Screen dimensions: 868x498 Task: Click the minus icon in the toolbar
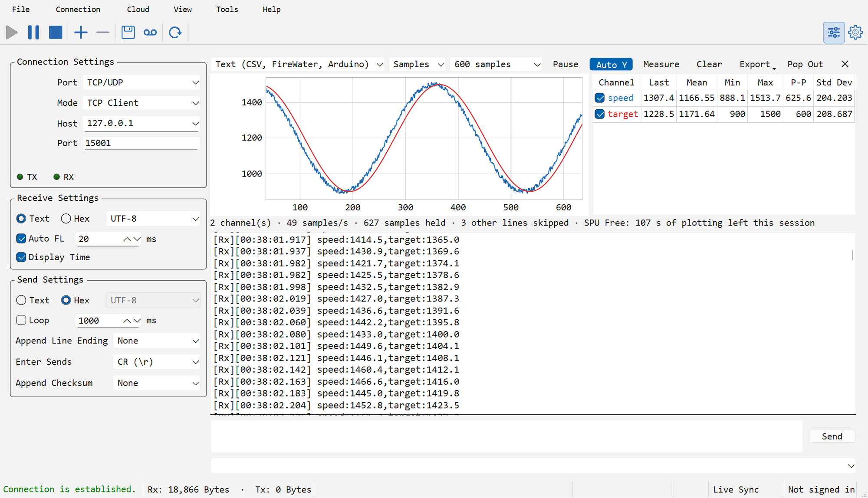click(x=103, y=33)
